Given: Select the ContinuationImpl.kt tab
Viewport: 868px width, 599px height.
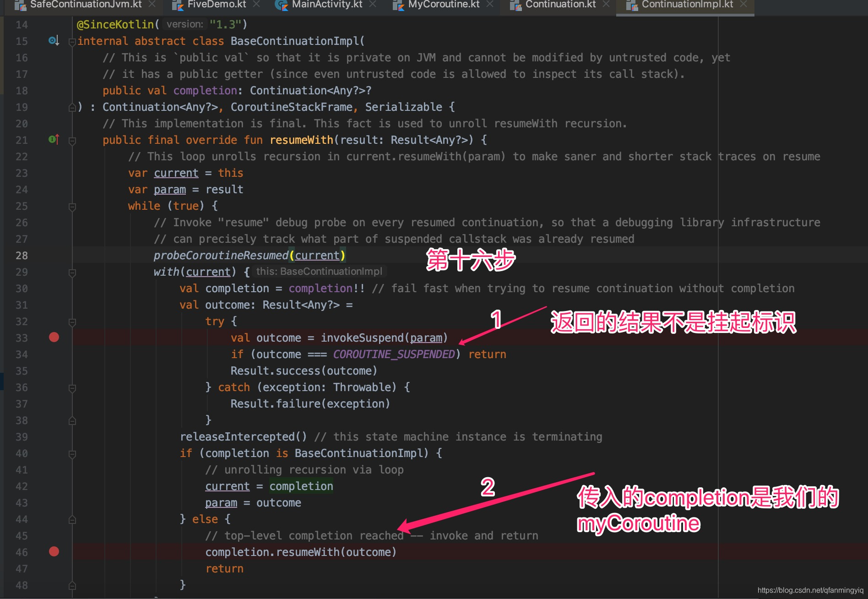Looking at the screenshot, I should coord(687,5).
